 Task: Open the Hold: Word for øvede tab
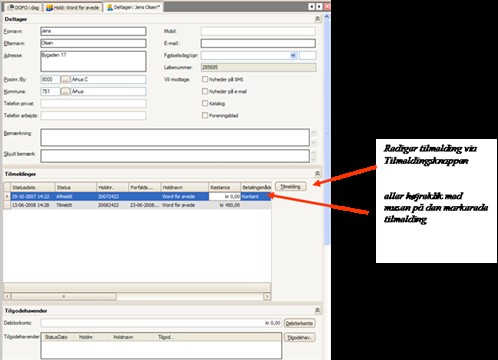coord(73,7)
